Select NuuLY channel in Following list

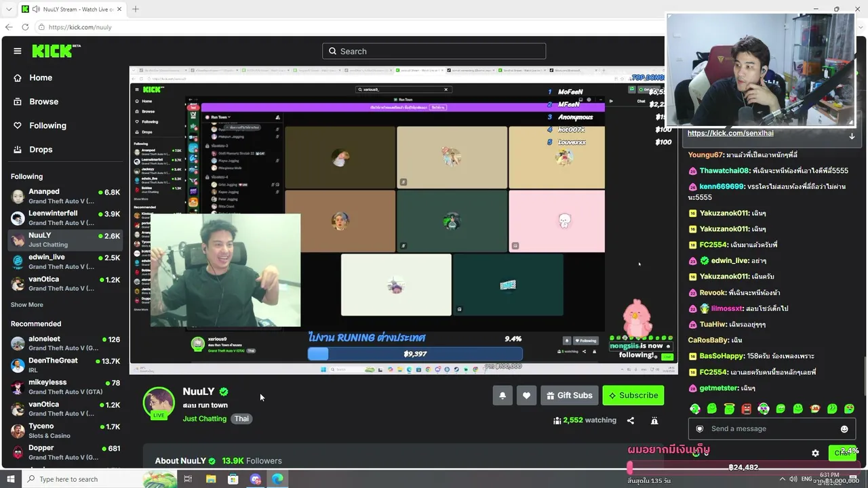pyautogui.click(x=65, y=240)
